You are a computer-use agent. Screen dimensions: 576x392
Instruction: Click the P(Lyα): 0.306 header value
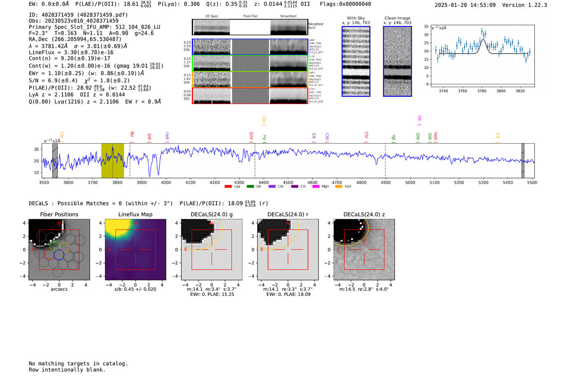tap(179, 4)
